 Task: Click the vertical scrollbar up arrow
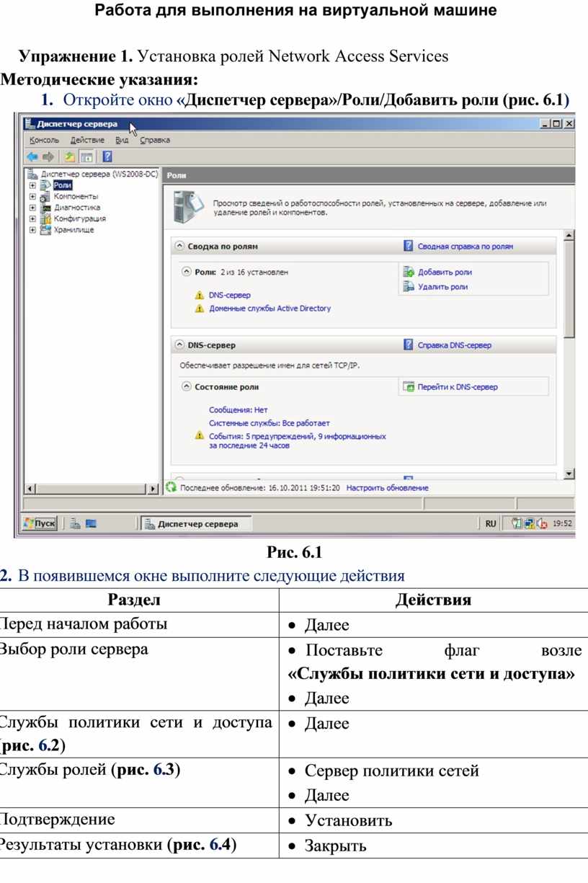point(569,236)
